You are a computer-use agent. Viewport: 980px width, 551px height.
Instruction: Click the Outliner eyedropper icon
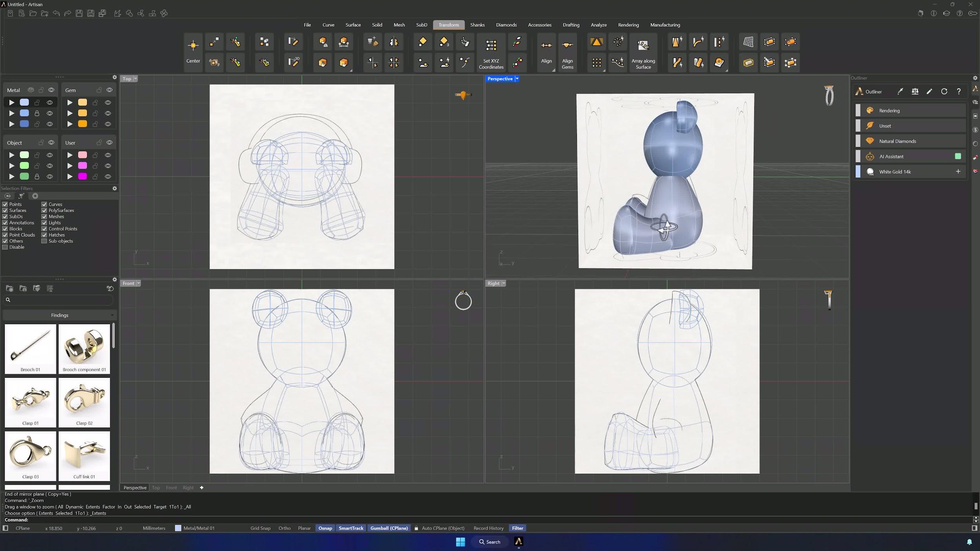tap(900, 91)
